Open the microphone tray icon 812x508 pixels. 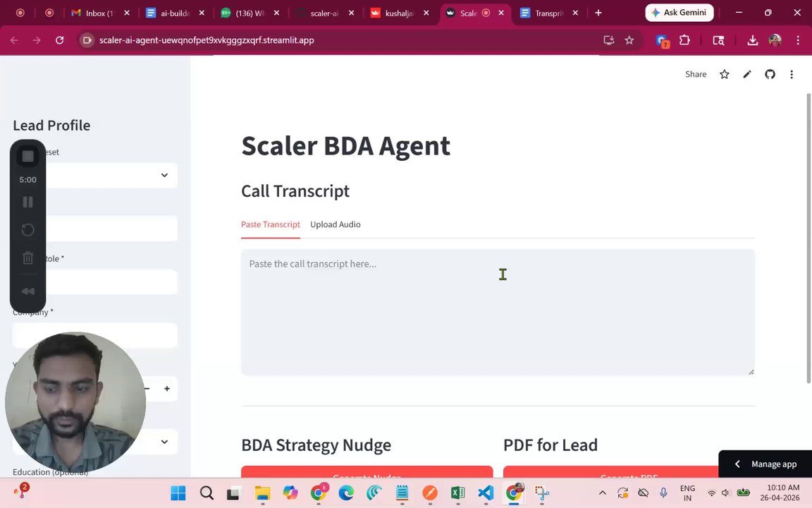[x=663, y=493]
